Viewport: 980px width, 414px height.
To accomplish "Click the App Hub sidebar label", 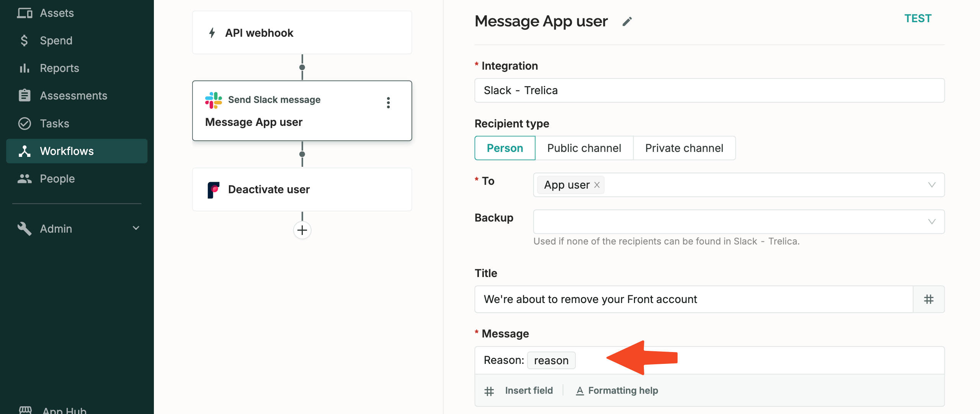I will 64,410.
